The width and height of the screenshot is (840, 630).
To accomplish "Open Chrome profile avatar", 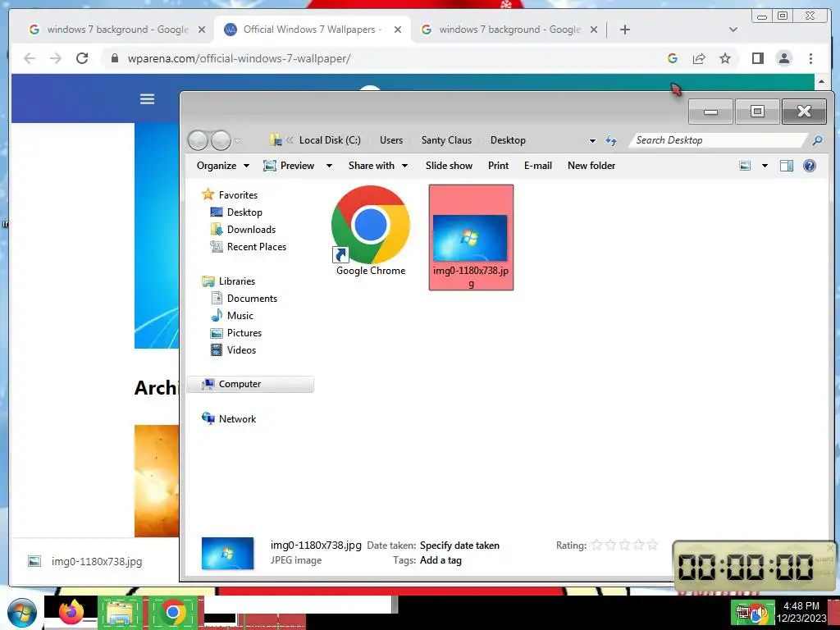I will coord(783,58).
